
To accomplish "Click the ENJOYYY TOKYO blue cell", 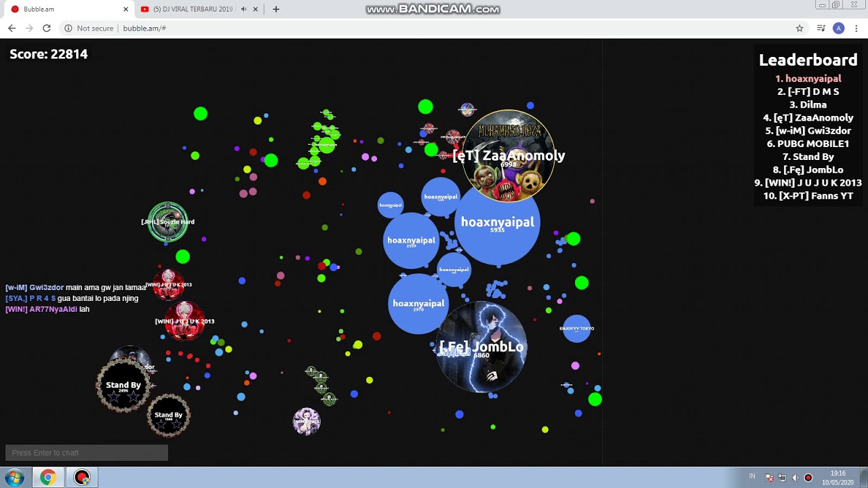I will tap(577, 329).
